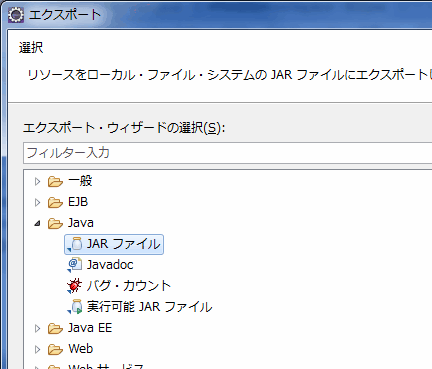Click the Eclipse icon in the export dialog title bar

(x=16, y=15)
